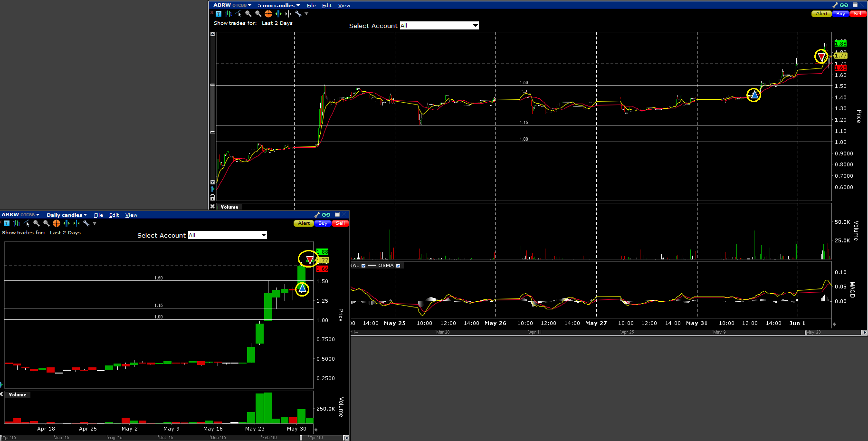The height and width of the screenshot is (441, 868).
Task: Open the File menu in 5 min chart
Action: point(311,6)
